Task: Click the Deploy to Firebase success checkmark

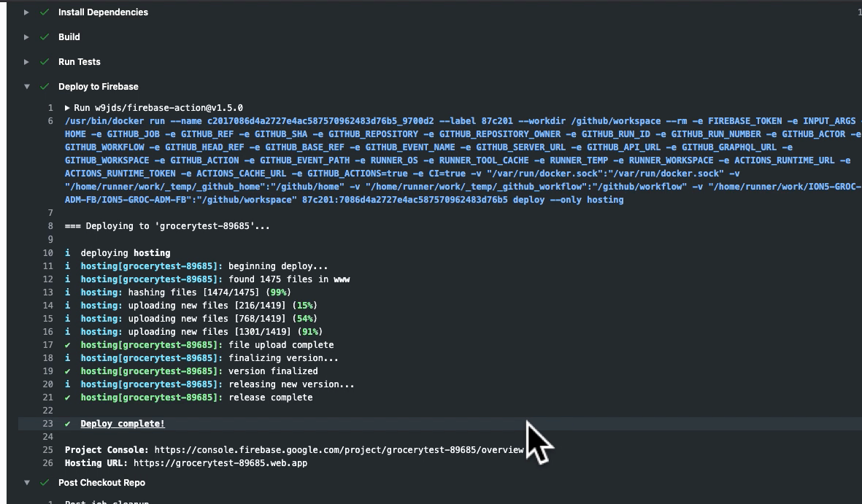Action: (x=45, y=86)
